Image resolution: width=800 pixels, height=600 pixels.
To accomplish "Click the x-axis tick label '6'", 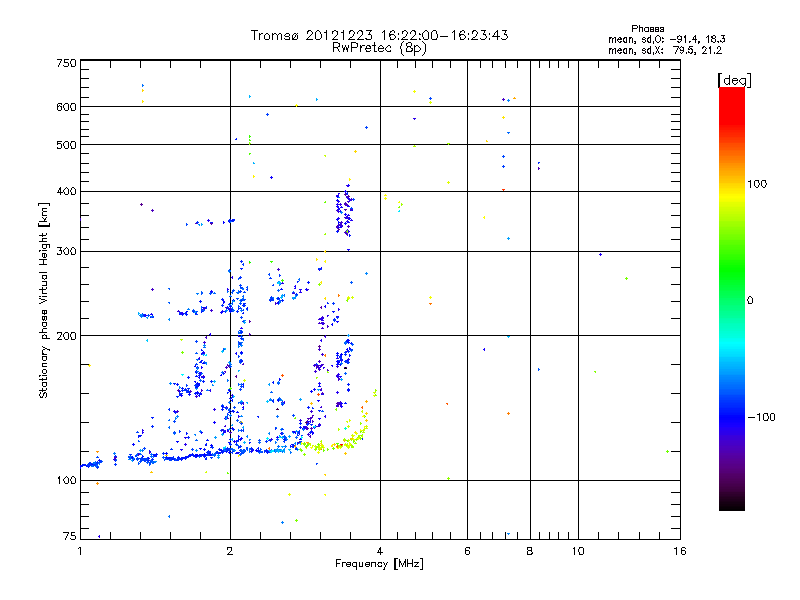I will [x=467, y=551].
